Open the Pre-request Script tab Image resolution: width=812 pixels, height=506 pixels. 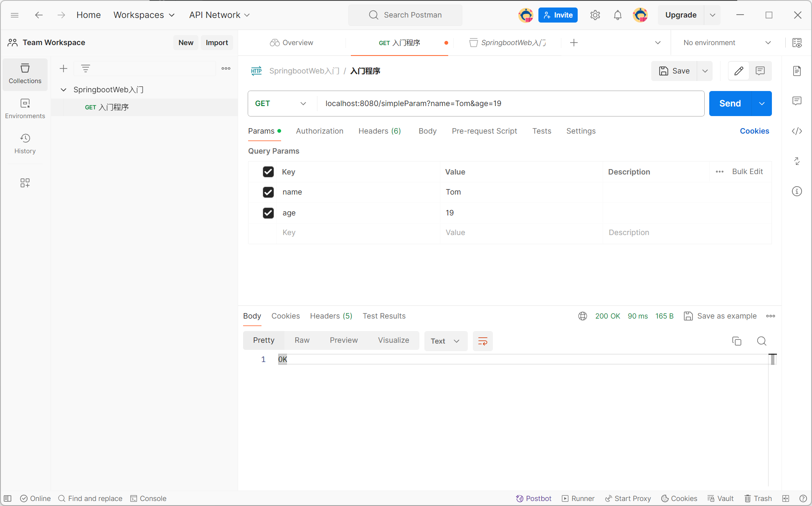[x=485, y=131]
